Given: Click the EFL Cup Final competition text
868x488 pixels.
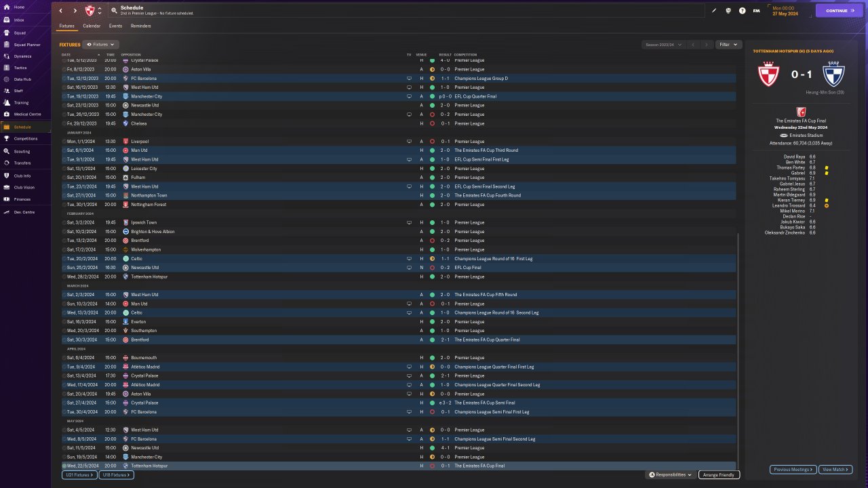Looking at the screenshot, I should coord(469,268).
